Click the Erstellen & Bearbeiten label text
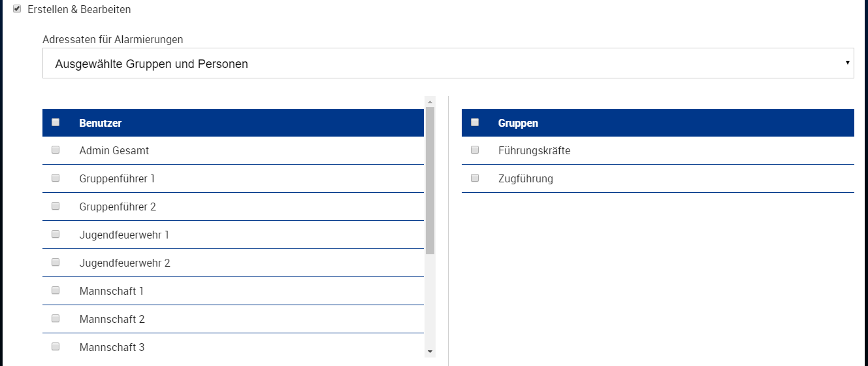The height and width of the screenshot is (366, 868). click(x=79, y=10)
